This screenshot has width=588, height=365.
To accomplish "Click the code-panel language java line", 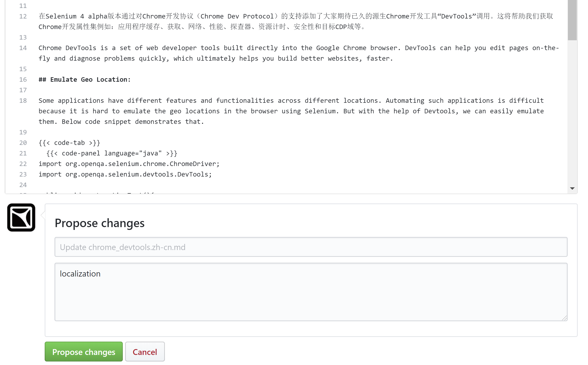I will pyautogui.click(x=112, y=153).
